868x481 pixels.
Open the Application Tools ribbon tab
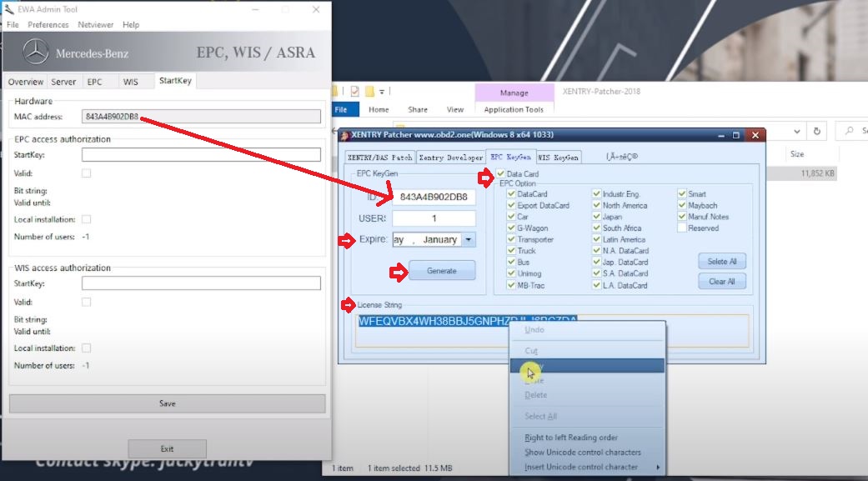coord(514,109)
